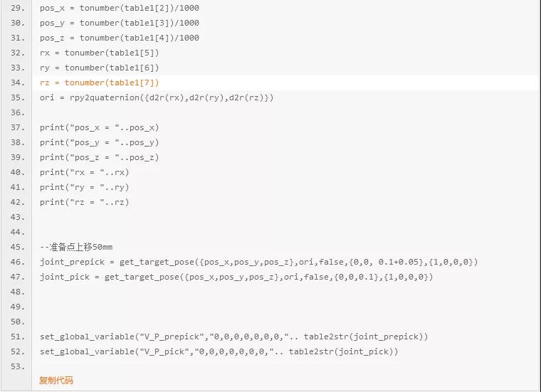Select highlighted line rz = tonumber(table1[7])
Viewport: 541px width, 392px height.
[100, 83]
